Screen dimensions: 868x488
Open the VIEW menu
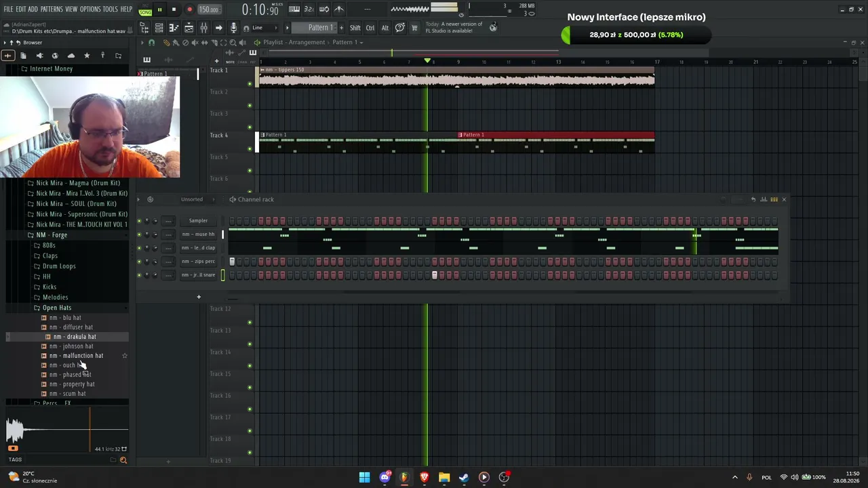(71, 9)
